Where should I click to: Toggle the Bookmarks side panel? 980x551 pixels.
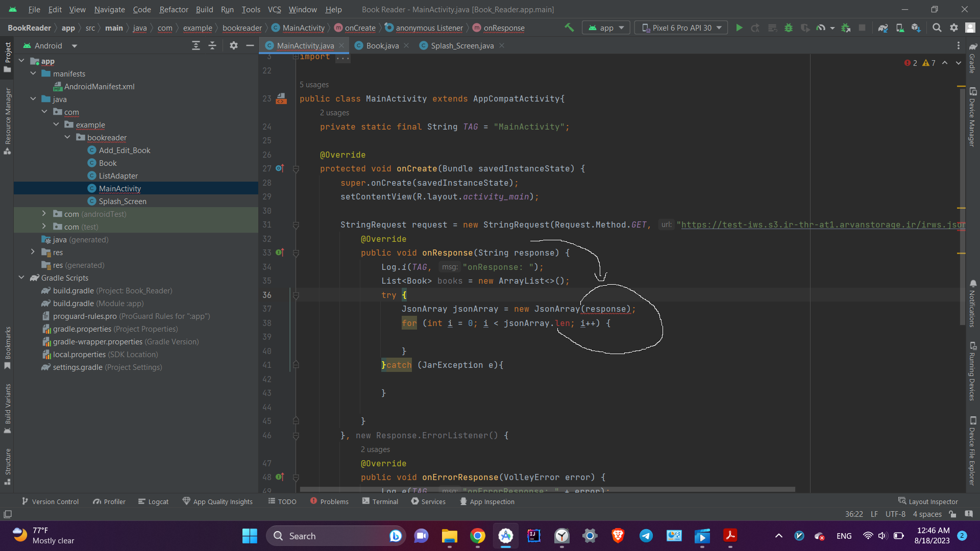(7, 347)
